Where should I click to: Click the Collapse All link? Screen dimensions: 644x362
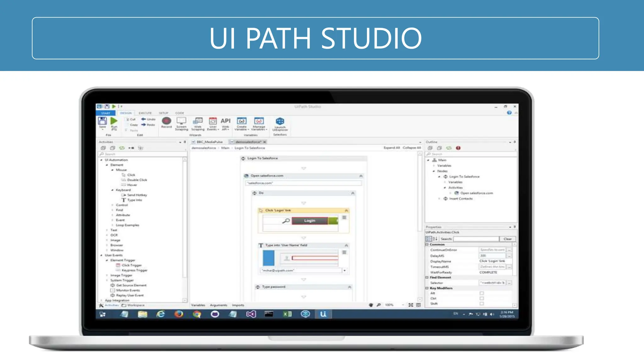[412, 148]
